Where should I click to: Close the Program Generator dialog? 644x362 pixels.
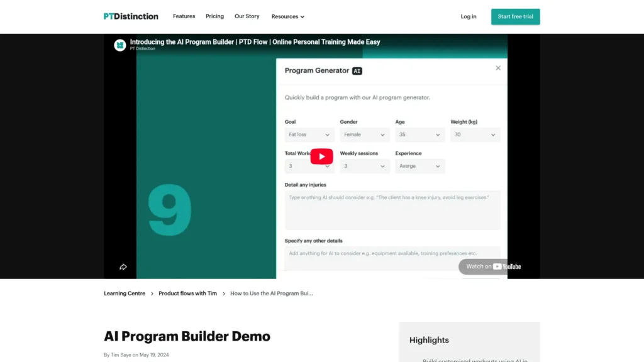498,68
